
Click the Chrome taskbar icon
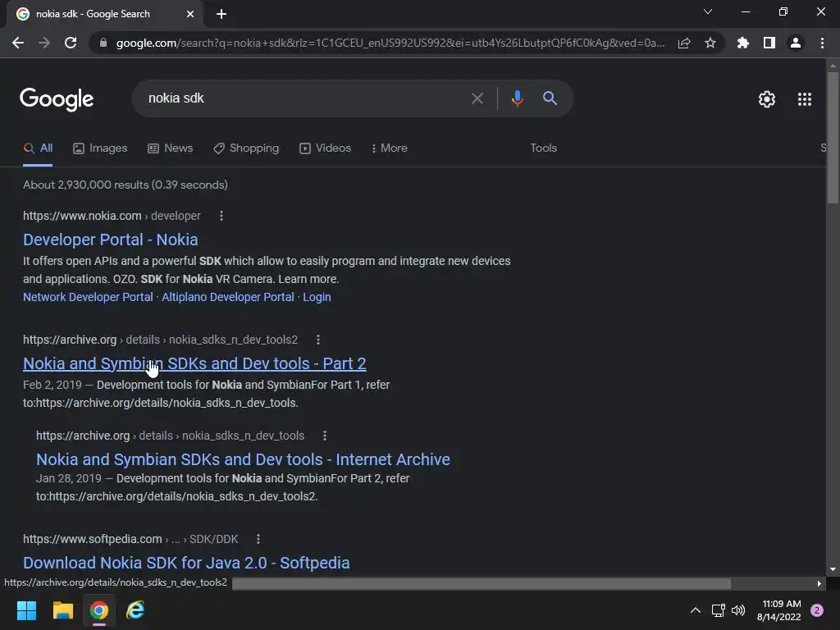(99, 610)
